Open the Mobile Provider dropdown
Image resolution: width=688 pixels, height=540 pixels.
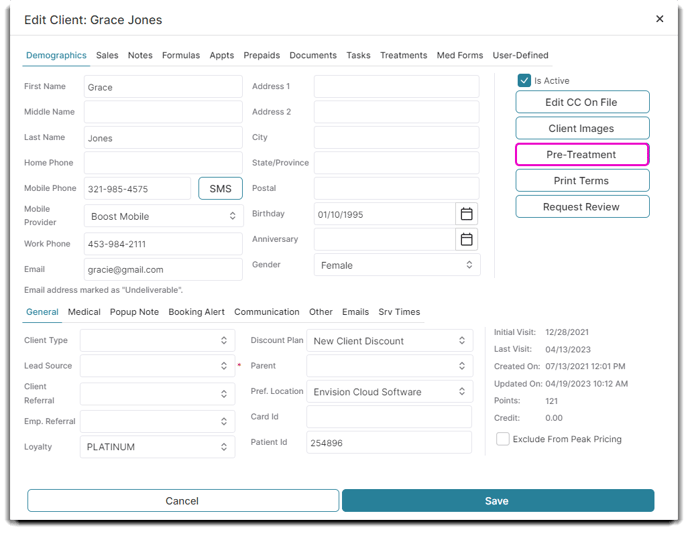163,216
